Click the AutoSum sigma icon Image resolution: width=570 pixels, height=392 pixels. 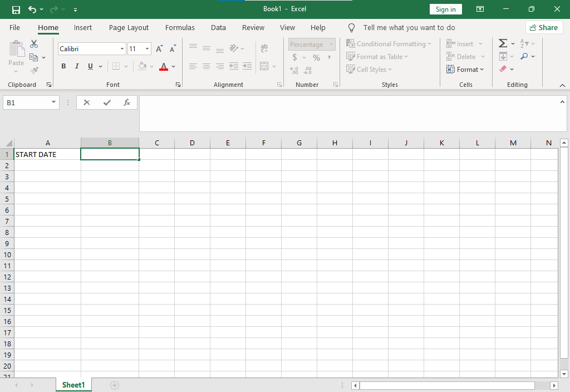(503, 43)
